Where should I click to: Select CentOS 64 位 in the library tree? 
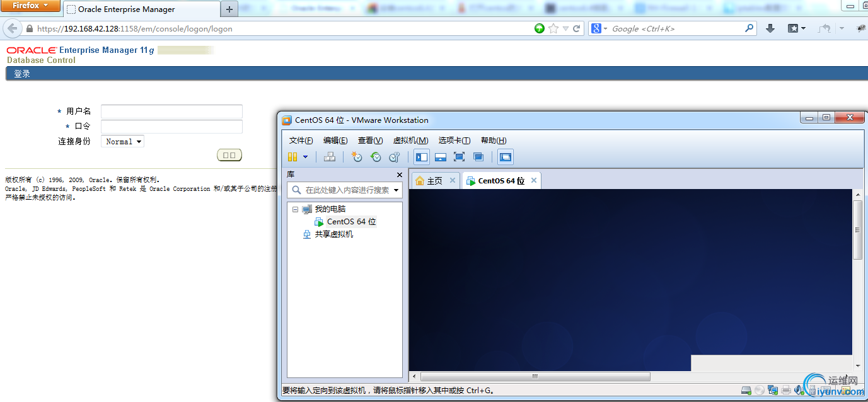pos(345,222)
